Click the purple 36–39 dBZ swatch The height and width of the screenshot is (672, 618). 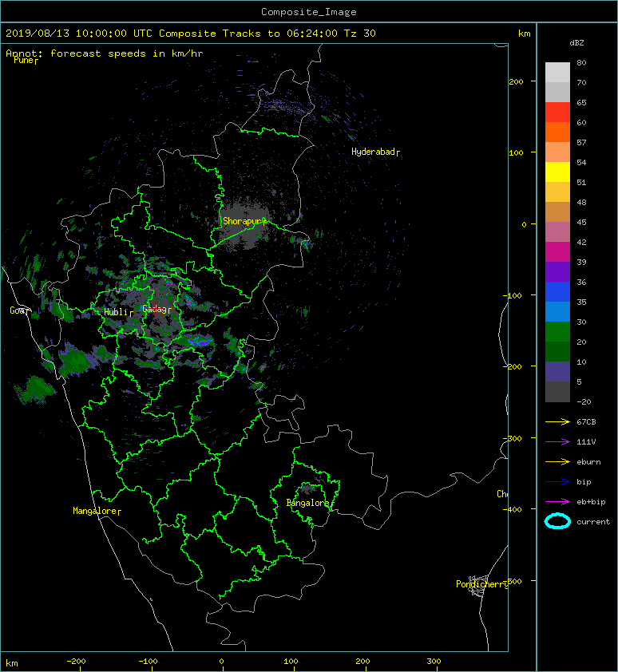pos(557,271)
